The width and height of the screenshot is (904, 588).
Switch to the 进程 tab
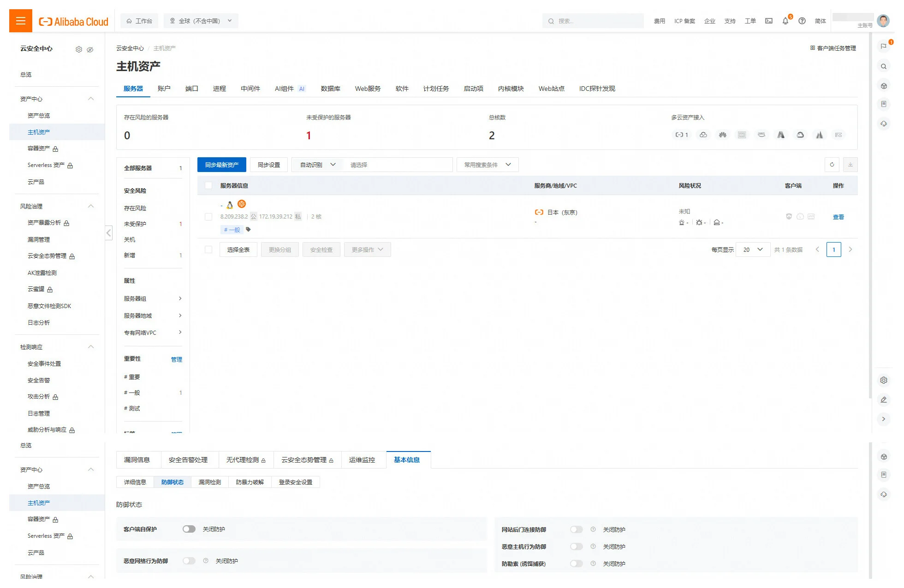coord(219,89)
